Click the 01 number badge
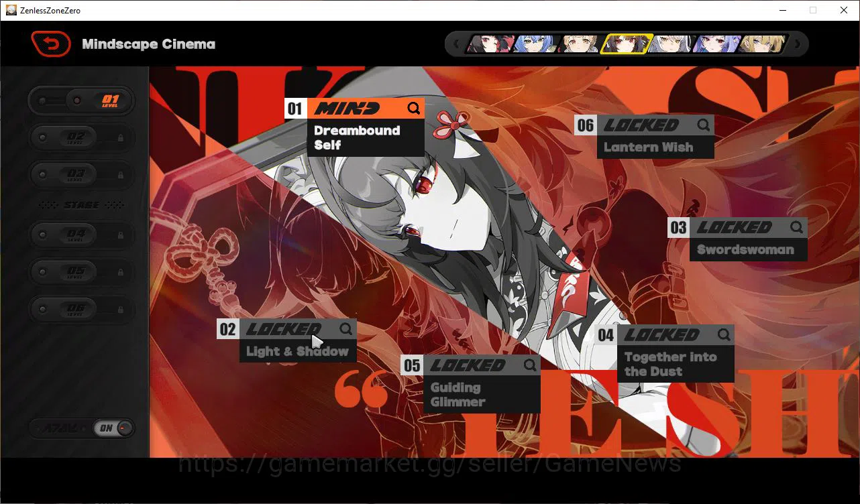860x504 pixels. click(295, 109)
